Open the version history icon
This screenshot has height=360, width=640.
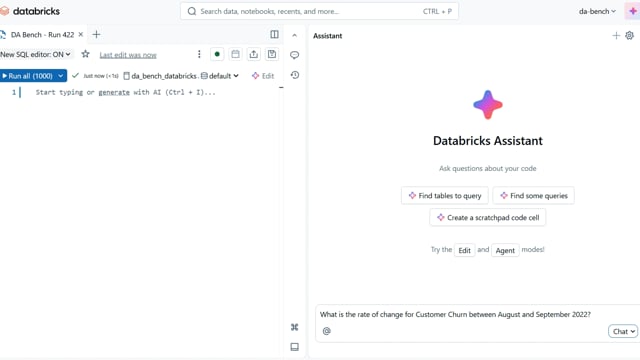(x=295, y=75)
